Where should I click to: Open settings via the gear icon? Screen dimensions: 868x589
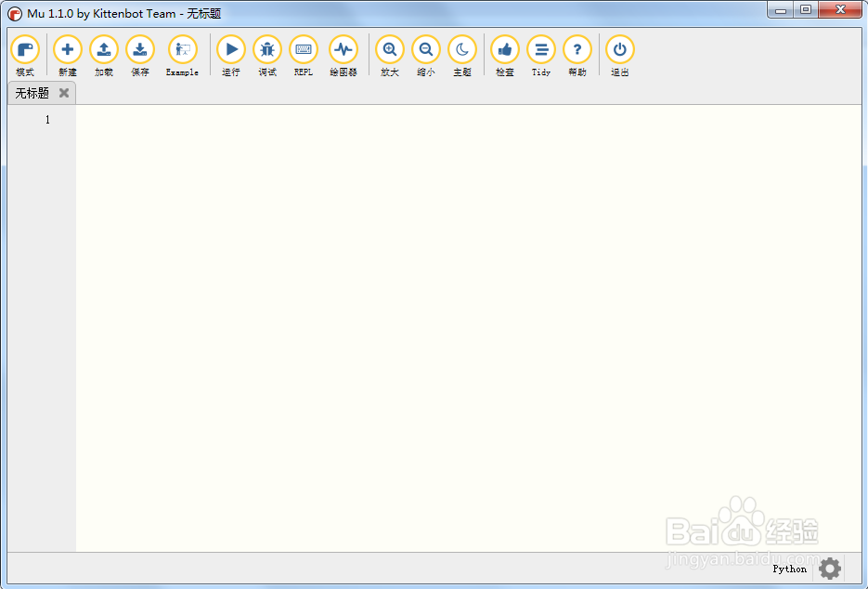coord(829,569)
